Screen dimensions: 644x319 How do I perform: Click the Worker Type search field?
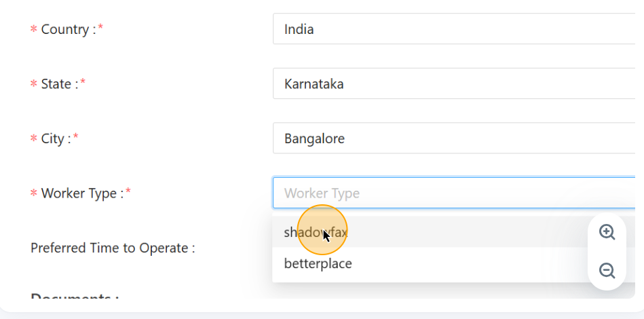click(453, 193)
